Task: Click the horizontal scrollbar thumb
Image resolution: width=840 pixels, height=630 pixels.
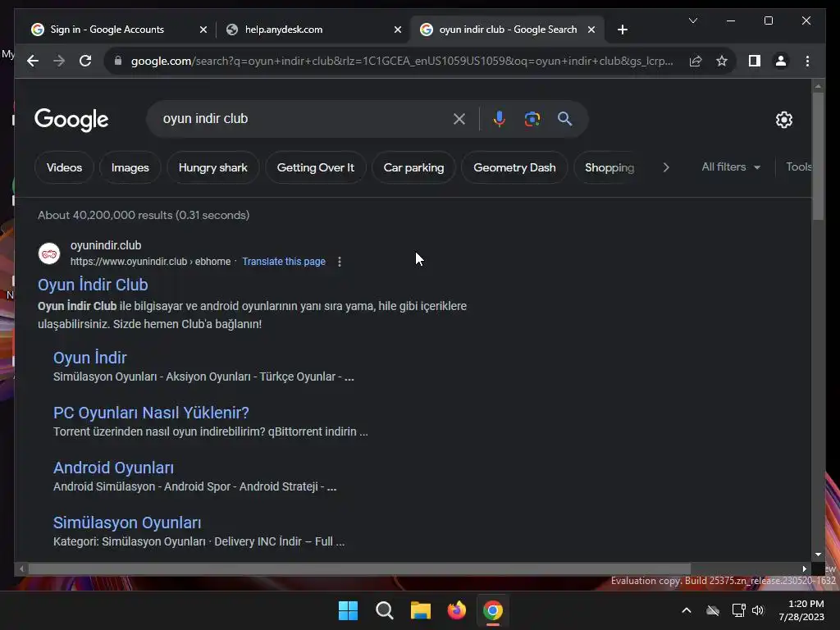Action: click(x=359, y=568)
